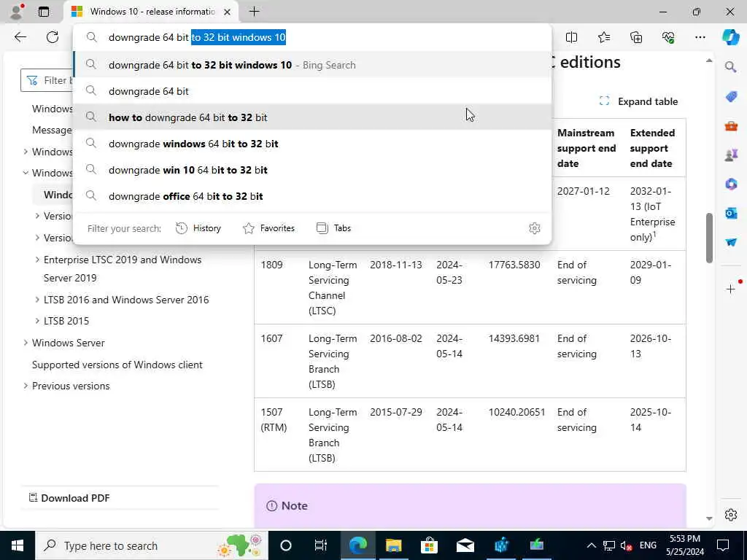Filter suggestions by Favorites
747x560 pixels.
268,228
